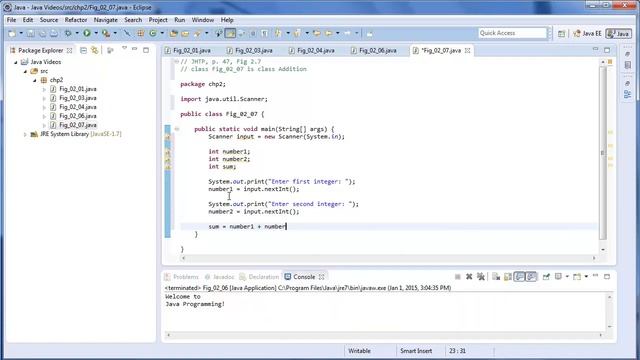Screen dimensions: 640x360
Task: Collapse the src folder node
Action: [25, 71]
